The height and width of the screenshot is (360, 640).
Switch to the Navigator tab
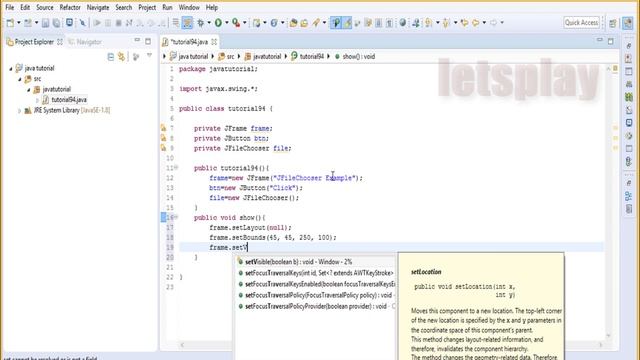[x=85, y=42]
